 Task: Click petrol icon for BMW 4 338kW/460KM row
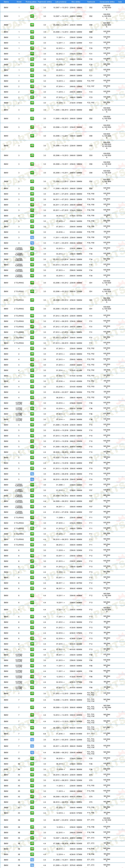[x=32, y=398]
